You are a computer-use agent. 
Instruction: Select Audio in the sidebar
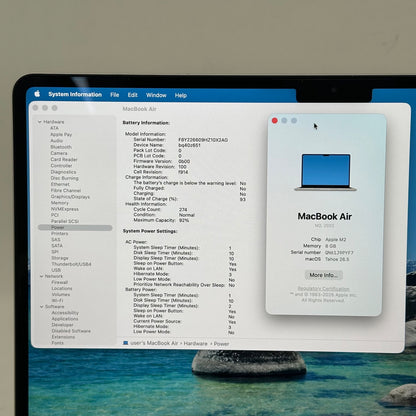click(57, 141)
